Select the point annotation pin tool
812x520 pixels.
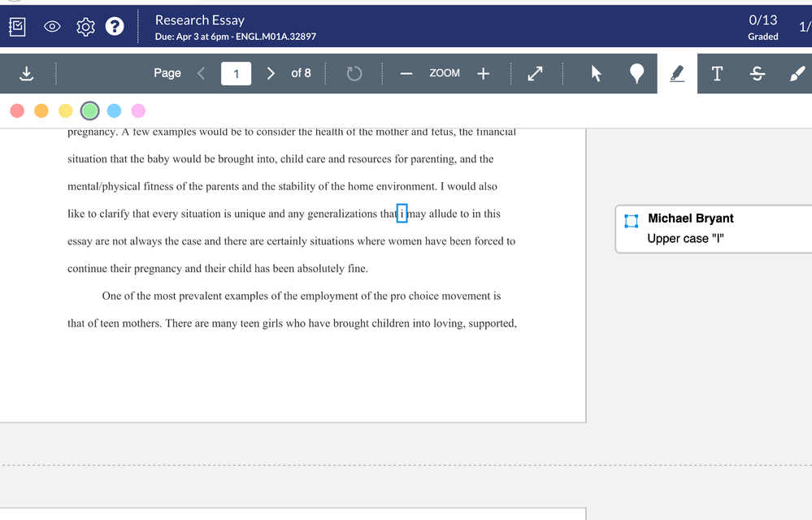point(637,74)
